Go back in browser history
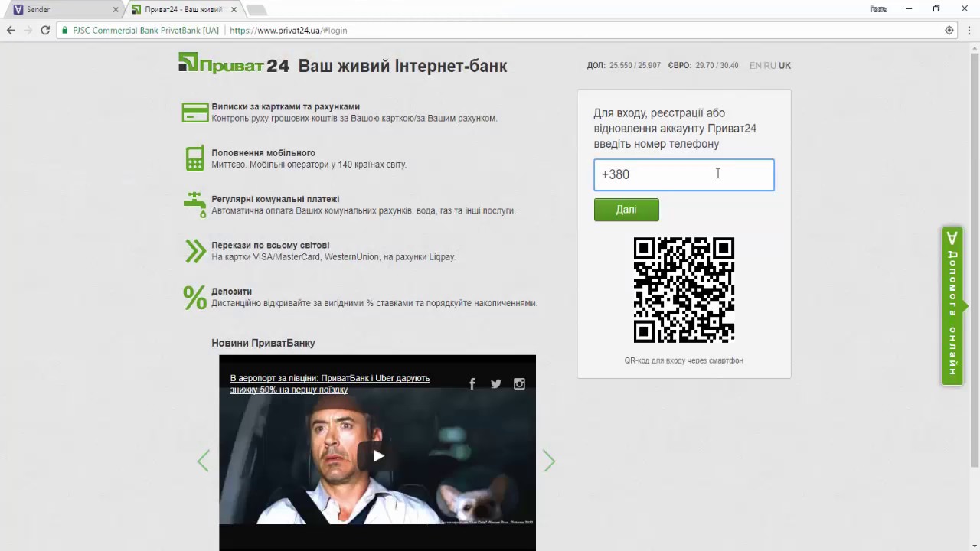The image size is (980, 551). (11, 30)
